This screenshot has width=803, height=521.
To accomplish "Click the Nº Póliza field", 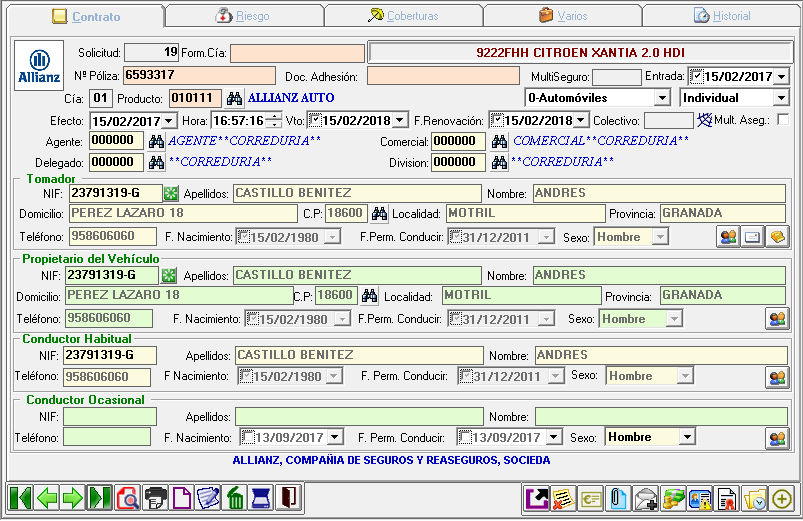I will 199,75.
